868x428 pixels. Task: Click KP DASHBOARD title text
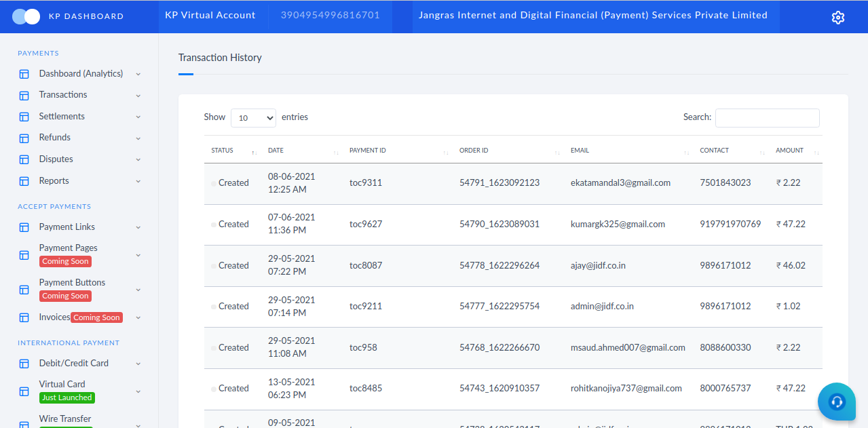click(x=86, y=16)
